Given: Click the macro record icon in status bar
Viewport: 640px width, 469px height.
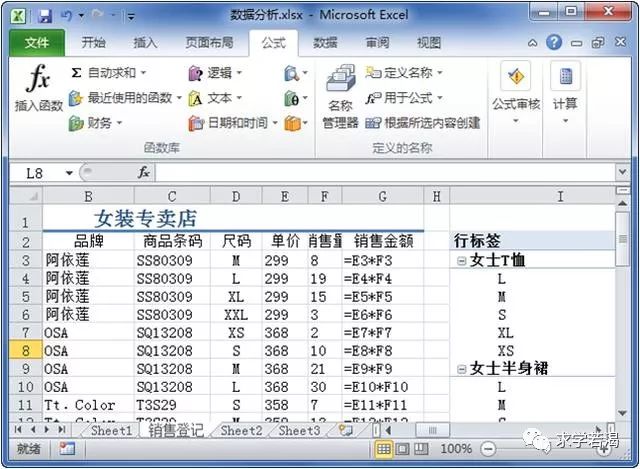Looking at the screenshot, I should click(67, 449).
